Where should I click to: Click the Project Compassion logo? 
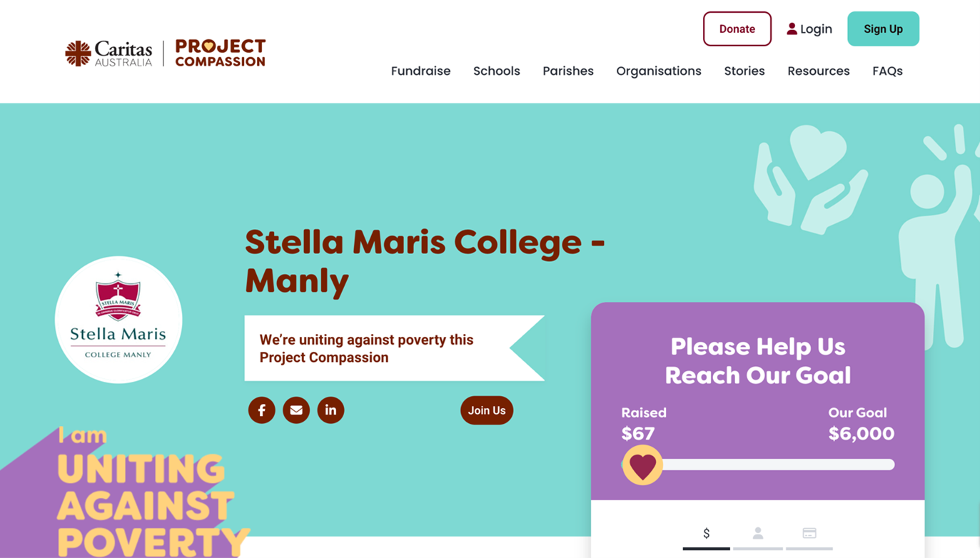(x=220, y=54)
